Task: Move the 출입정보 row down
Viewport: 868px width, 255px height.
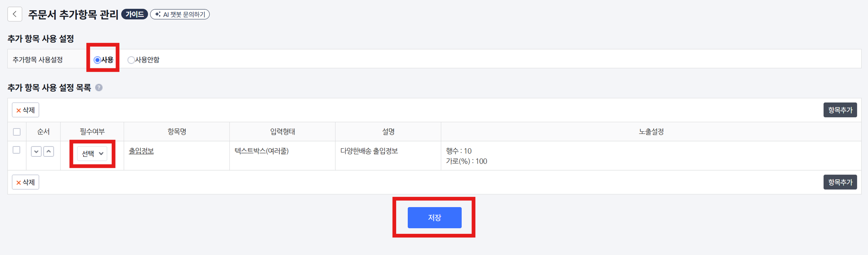Action: coord(36,152)
